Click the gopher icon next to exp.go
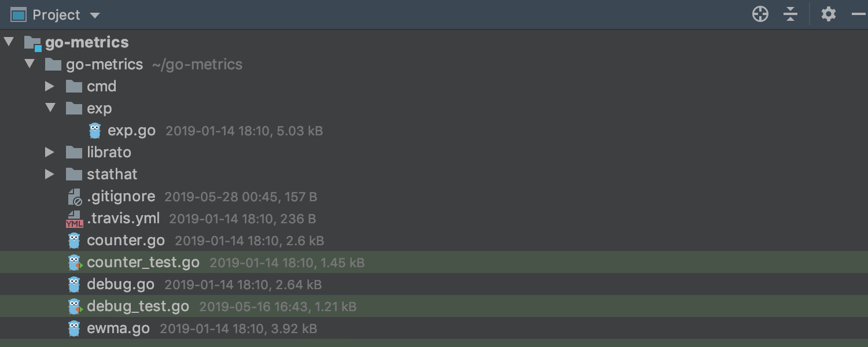 click(95, 131)
